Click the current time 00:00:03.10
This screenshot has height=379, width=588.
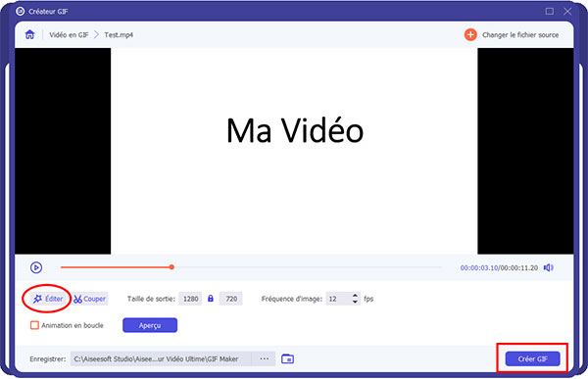[479, 267]
